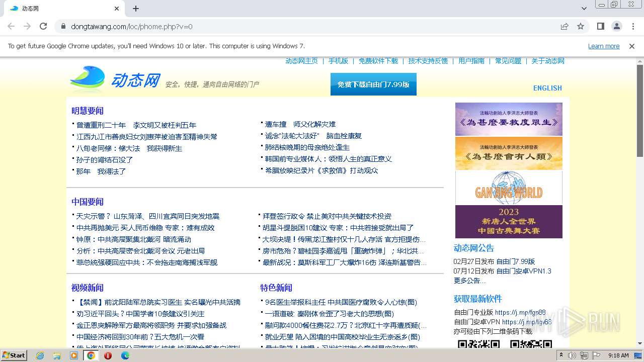Screen dimensions: 644x362
Task: Open article 曾遭重刑二十年 李文明又被枉判五年
Action: (x=136, y=125)
